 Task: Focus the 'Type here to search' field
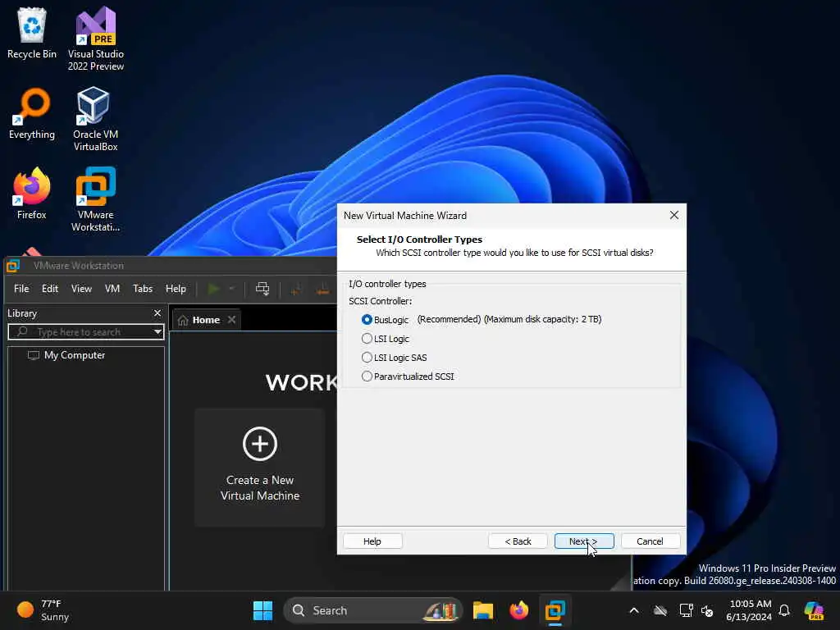point(85,331)
